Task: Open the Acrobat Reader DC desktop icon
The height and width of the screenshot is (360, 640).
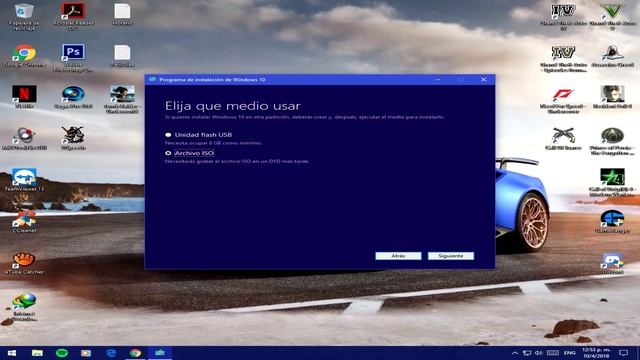Action: coord(73,16)
